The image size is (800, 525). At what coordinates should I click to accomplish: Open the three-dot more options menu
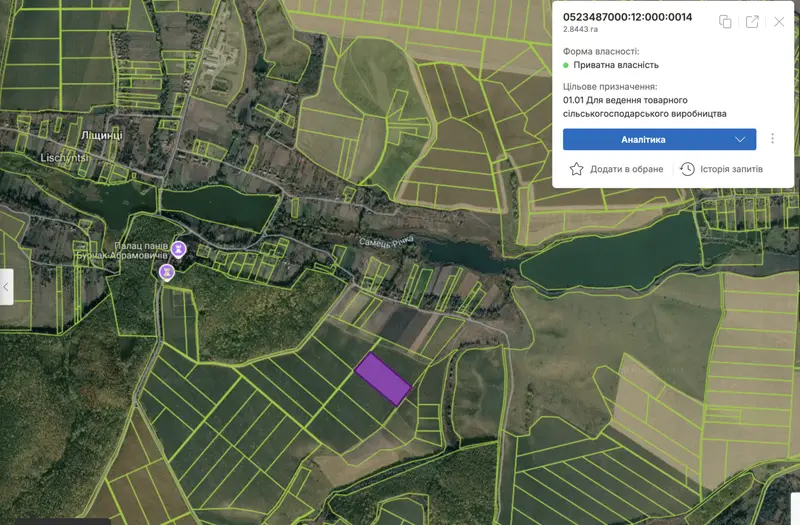pyautogui.click(x=772, y=139)
